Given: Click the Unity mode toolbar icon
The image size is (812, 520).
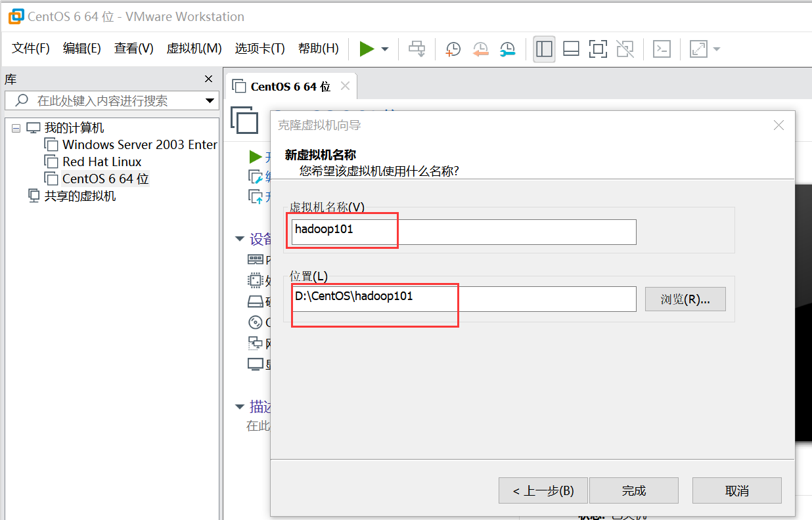Looking at the screenshot, I should 625,49.
